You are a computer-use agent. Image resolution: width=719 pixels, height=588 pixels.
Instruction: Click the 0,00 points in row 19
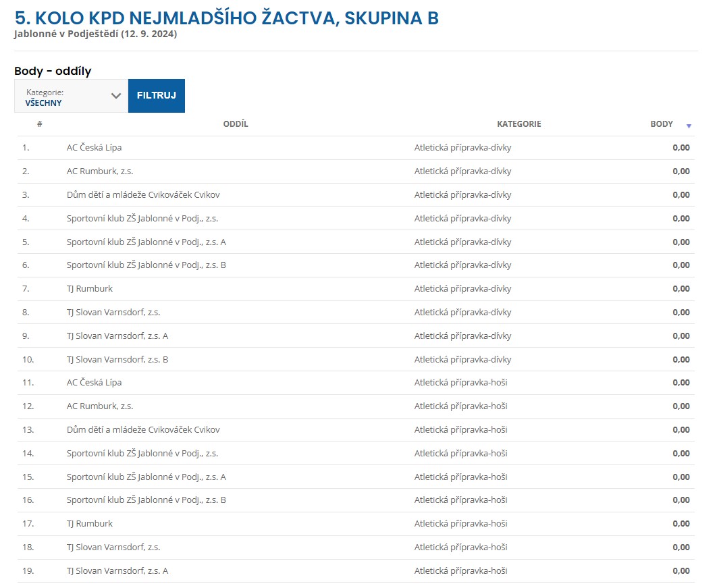pos(681,570)
